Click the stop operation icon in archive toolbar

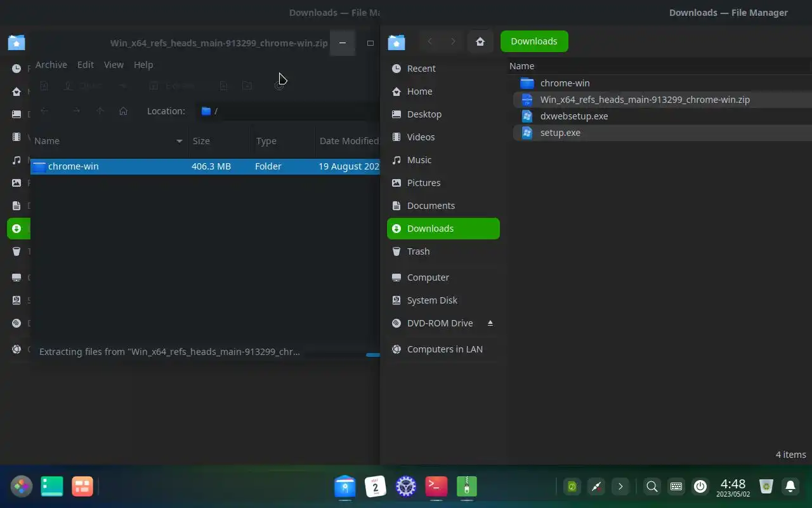(x=278, y=86)
